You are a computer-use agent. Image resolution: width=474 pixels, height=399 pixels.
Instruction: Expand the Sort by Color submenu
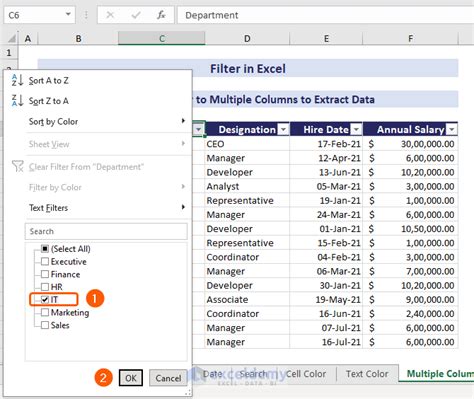pyautogui.click(x=183, y=121)
